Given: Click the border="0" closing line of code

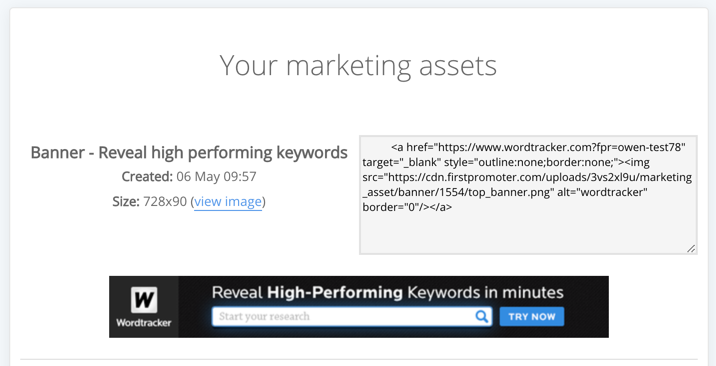Looking at the screenshot, I should [x=407, y=207].
